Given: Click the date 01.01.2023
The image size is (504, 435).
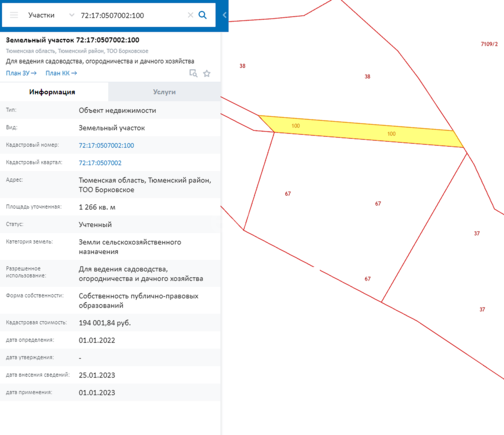Looking at the screenshot, I should click(x=97, y=392).
